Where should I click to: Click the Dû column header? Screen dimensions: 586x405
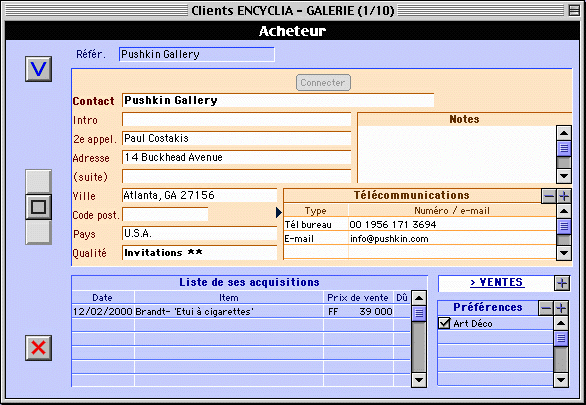click(402, 298)
